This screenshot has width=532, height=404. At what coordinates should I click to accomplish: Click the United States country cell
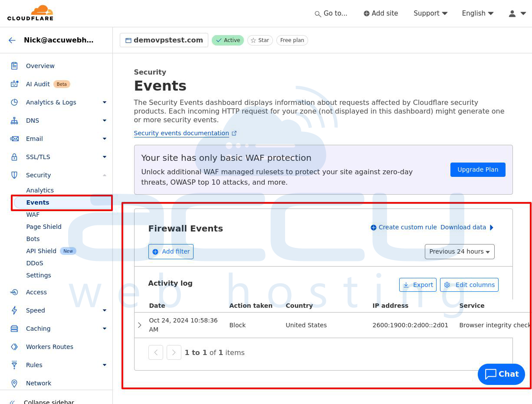(306, 325)
